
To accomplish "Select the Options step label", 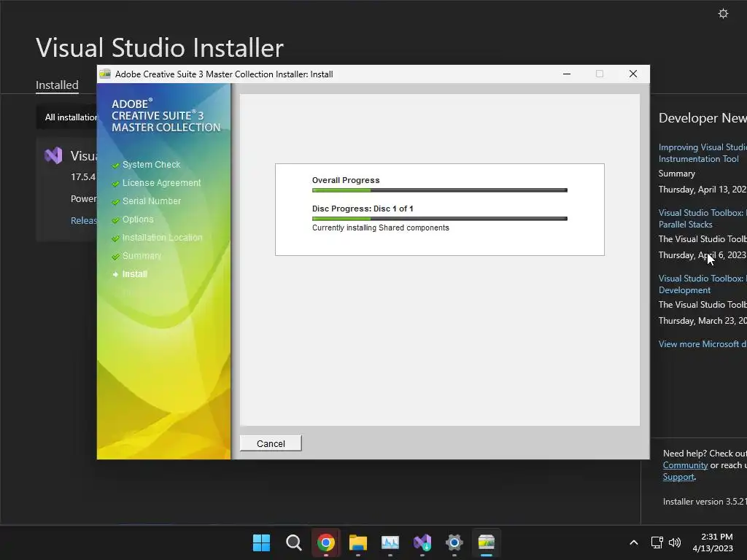I will coord(138,219).
